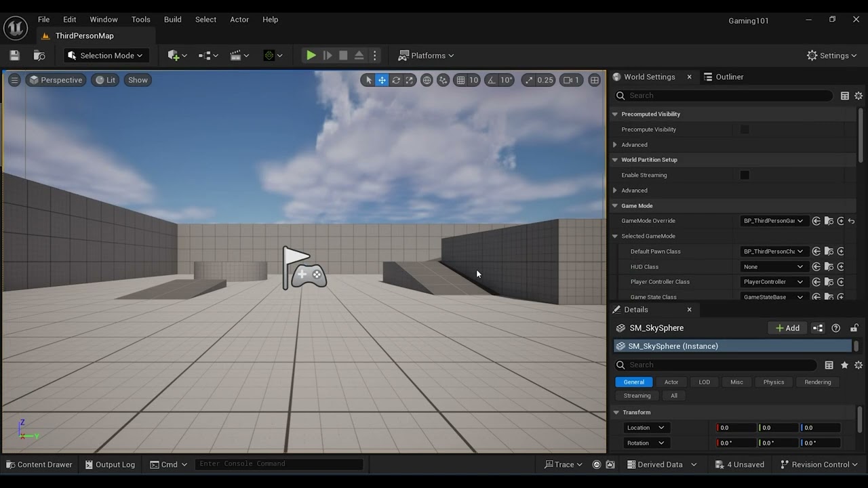
Task: Toggle the favorites star in the Details search row
Action: point(844,365)
